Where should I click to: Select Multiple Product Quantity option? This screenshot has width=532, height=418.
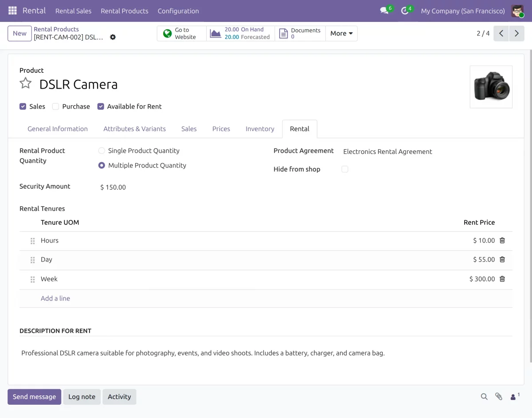(102, 165)
